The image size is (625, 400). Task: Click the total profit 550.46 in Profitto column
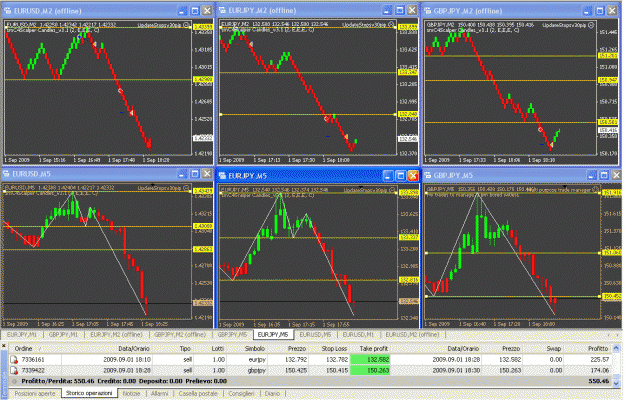click(598, 381)
